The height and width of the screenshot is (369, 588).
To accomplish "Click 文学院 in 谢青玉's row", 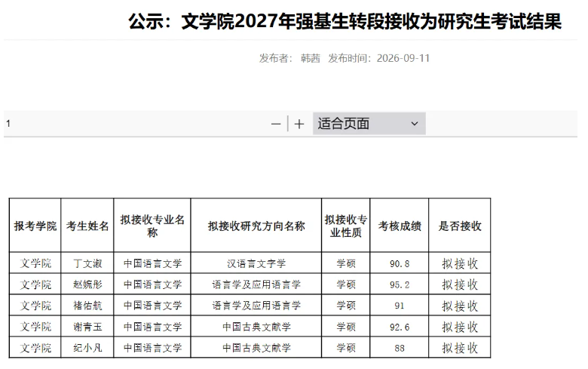I will pyautogui.click(x=35, y=327).
